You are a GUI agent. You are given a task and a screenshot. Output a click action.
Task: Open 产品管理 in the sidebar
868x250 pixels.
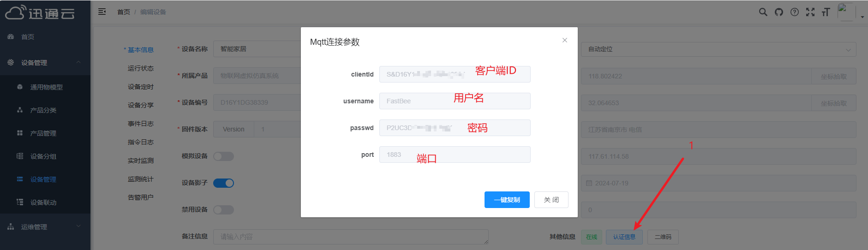(43, 133)
